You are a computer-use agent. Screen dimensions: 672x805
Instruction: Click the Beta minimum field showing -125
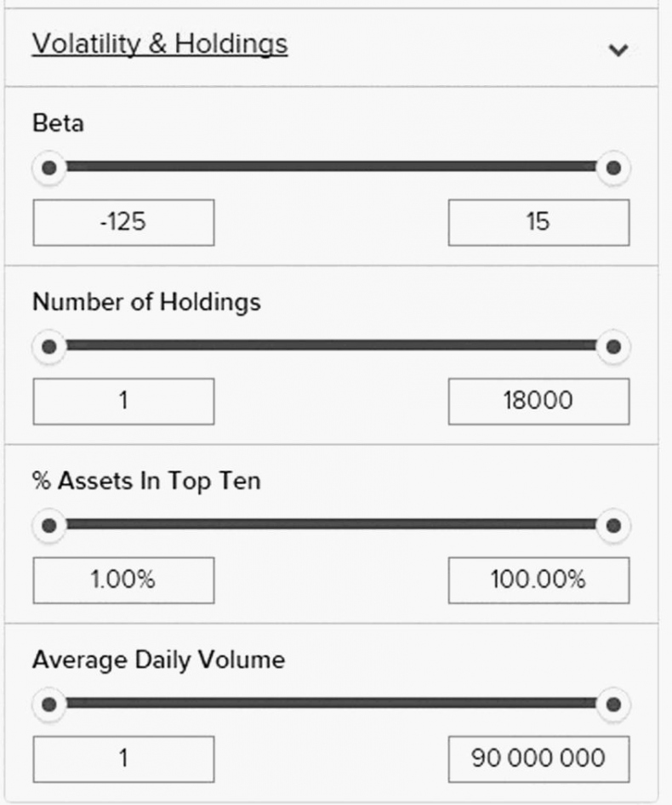tap(123, 223)
